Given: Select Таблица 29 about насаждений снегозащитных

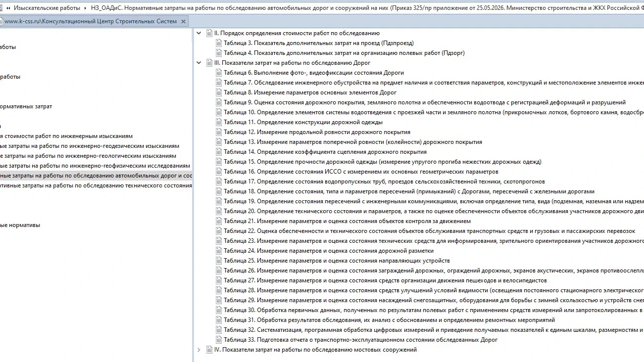Looking at the screenshot, I should click(434, 300).
